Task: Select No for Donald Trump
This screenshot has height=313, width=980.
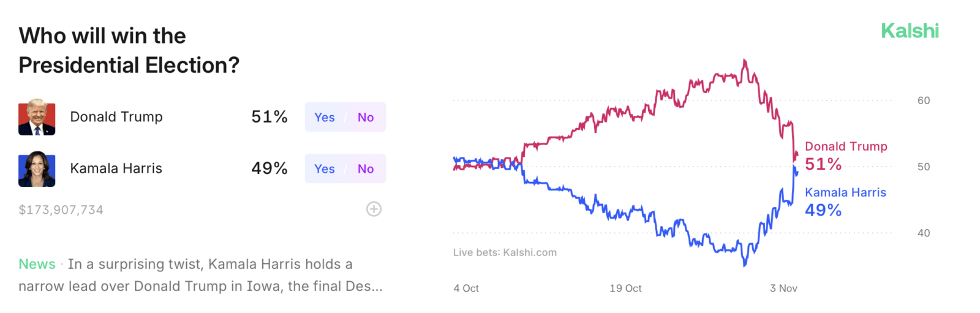Action: [x=366, y=117]
